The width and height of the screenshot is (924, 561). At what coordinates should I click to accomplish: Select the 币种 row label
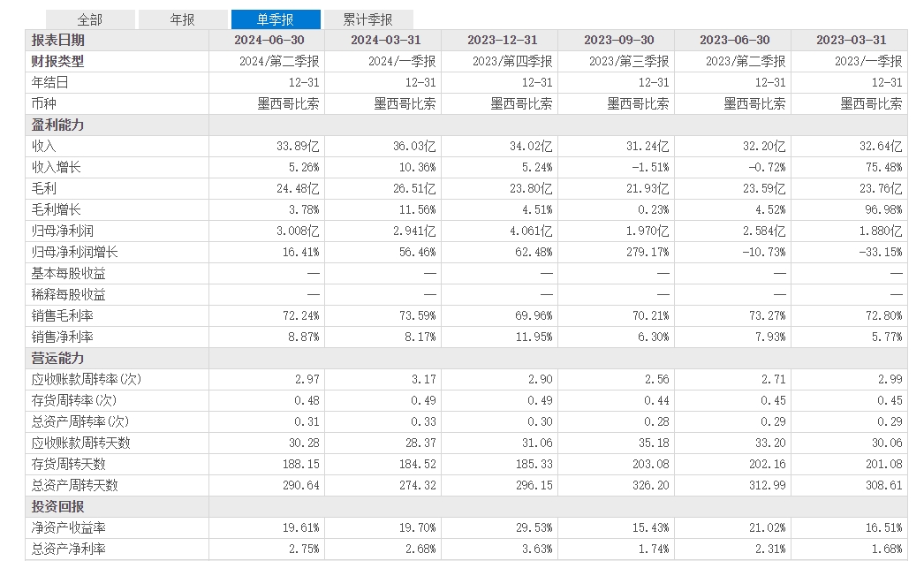coord(43,103)
